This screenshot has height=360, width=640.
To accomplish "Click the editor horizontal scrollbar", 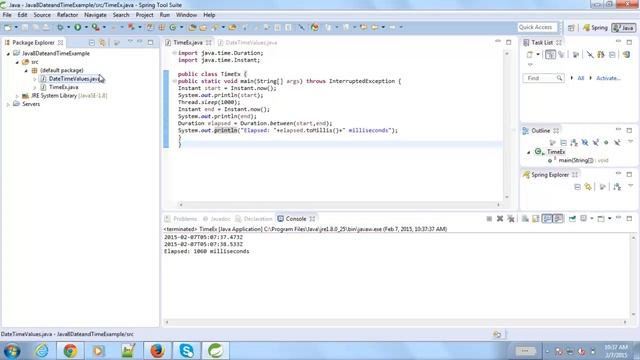I will (339, 204).
